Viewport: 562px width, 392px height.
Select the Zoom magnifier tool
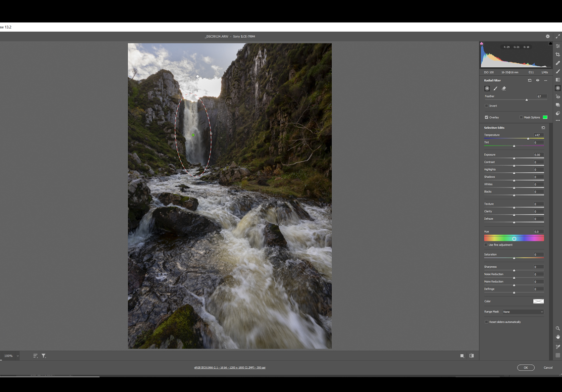[558, 328]
